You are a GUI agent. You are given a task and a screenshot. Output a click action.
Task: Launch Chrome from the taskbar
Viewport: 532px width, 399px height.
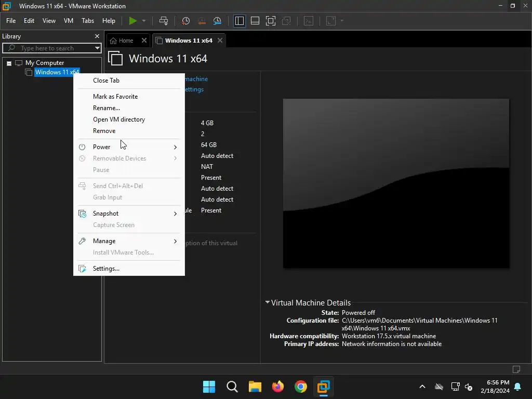coord(301,387)
